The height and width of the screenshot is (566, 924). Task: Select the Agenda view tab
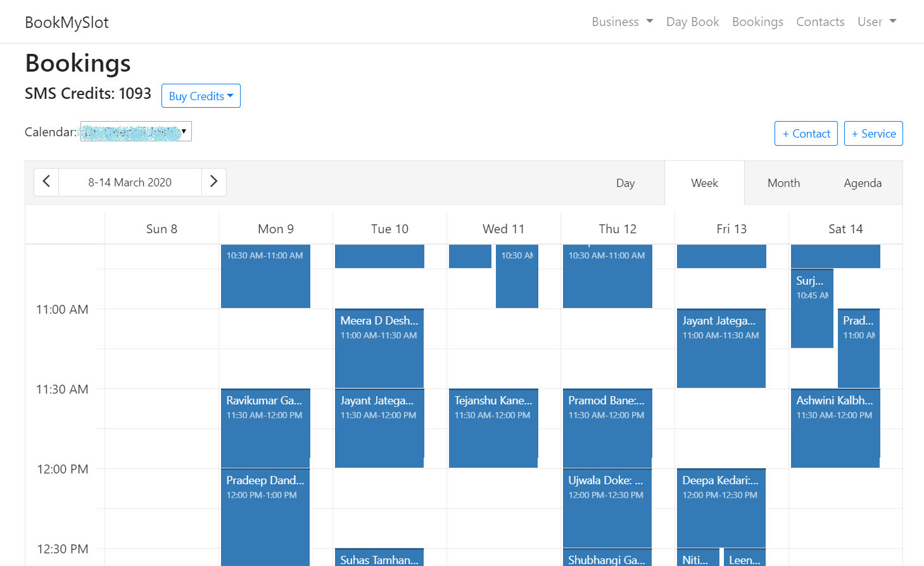coord(862,183)
